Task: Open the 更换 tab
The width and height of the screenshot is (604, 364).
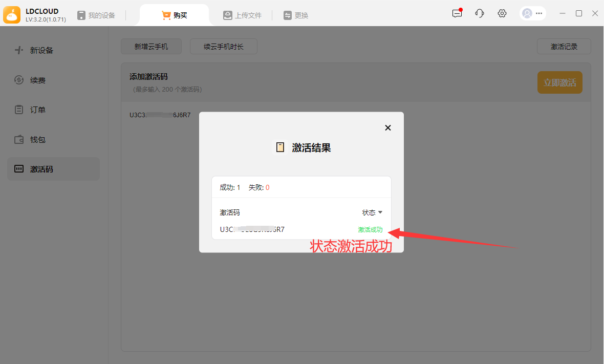Action: [296, 15]
